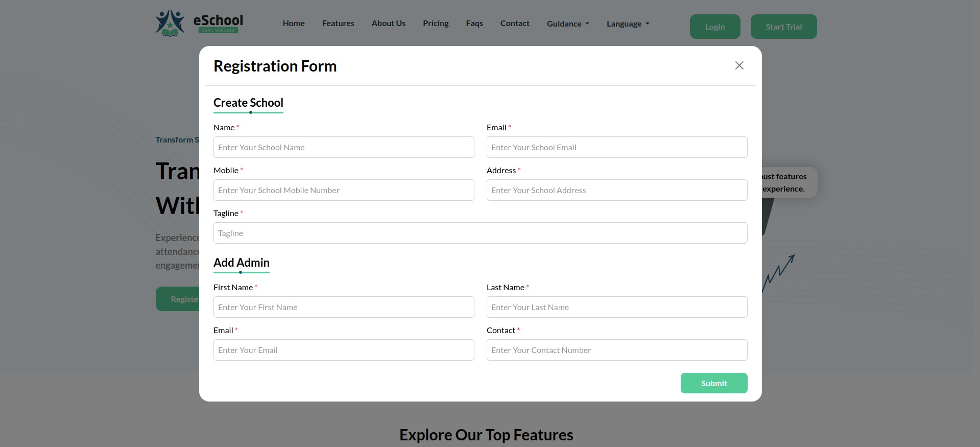Screen dimensions: 980x447
Task: Navigate to About Us
Action: pos(388,23)
